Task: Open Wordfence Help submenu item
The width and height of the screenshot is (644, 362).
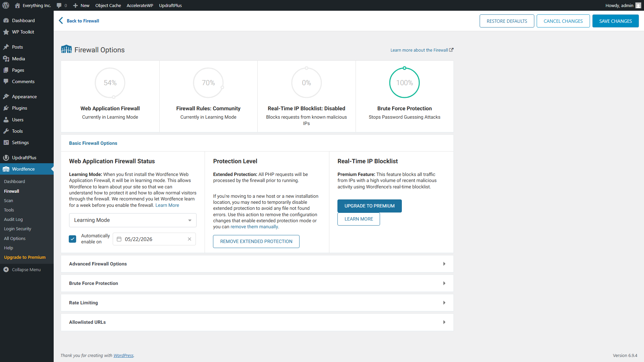Action: pyautogui.click(x=8, y=248)
